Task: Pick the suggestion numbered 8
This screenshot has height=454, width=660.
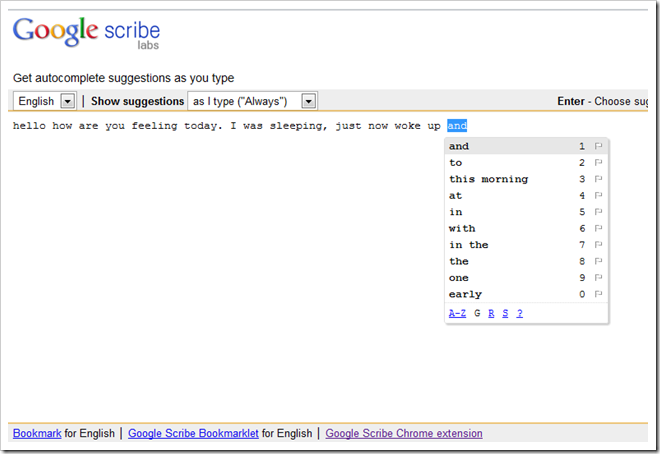Action: click(x=526, y=261)
